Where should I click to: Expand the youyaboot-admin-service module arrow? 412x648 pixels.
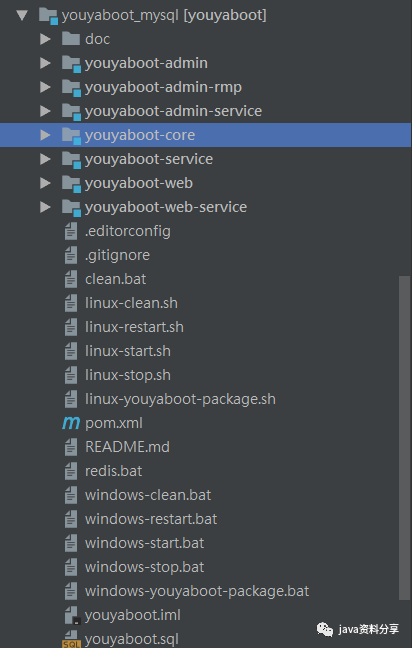tap(45, 111)
